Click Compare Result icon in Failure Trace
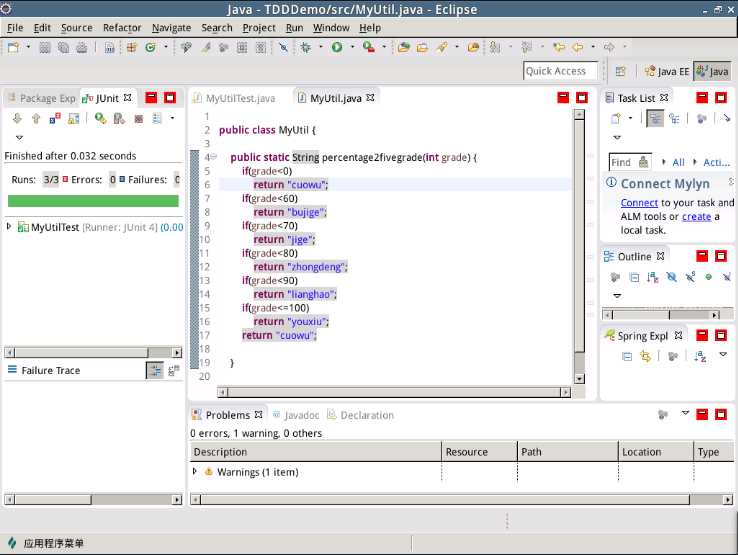This screenshot has height=555, width=738. (174, 371)
